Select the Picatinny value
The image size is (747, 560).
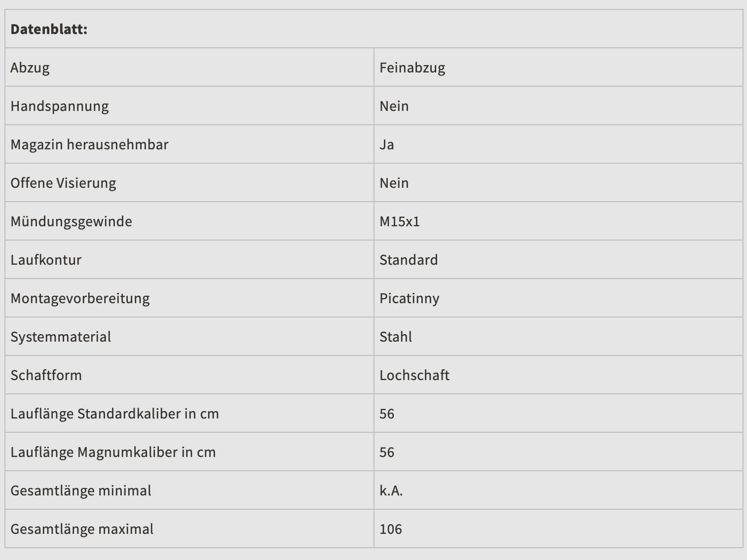click(x=409, y=298)
